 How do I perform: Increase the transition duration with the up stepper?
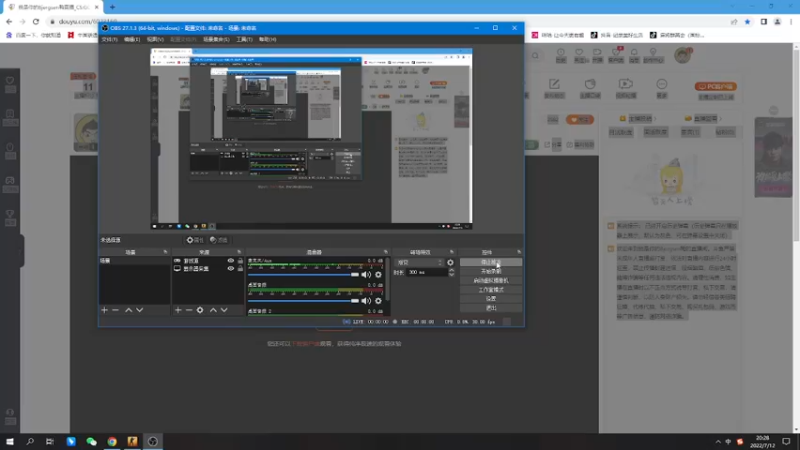[451, 270]
